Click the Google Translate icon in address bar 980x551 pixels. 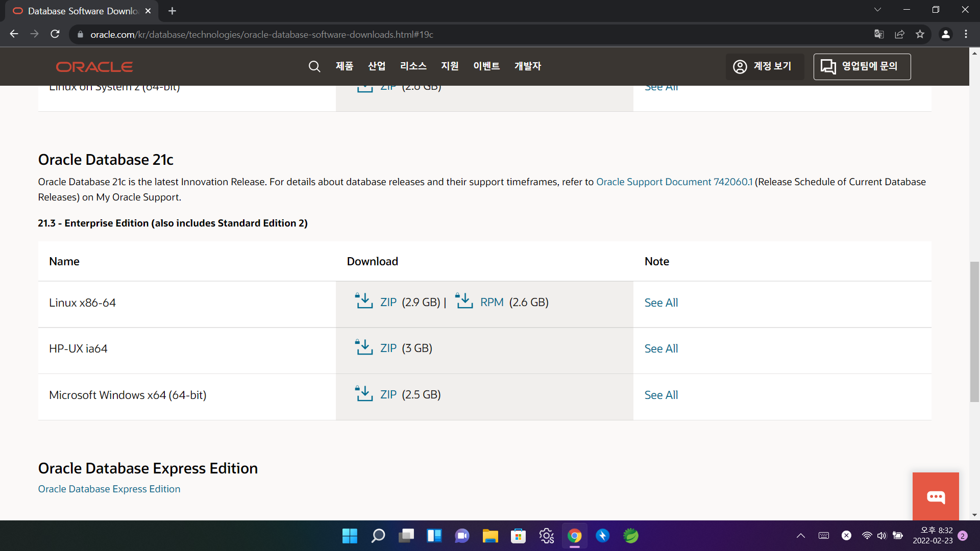[879, 34]
